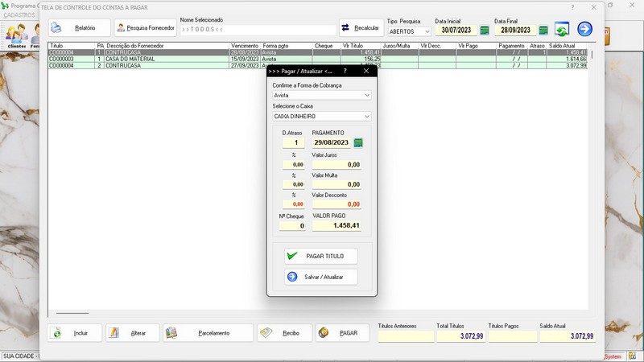
Task: Click help question mark in Contas a Pagar title bar
Action: pyautogui.click(x=572, y=7)
